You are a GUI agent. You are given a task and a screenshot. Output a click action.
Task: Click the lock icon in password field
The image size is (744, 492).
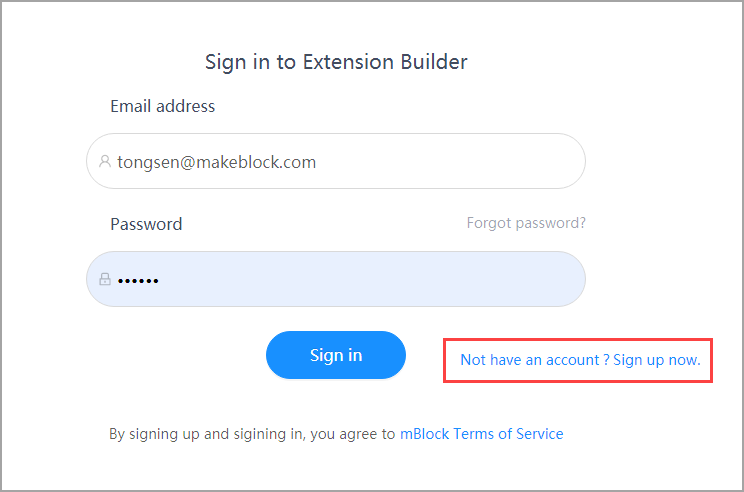[104, 280]
